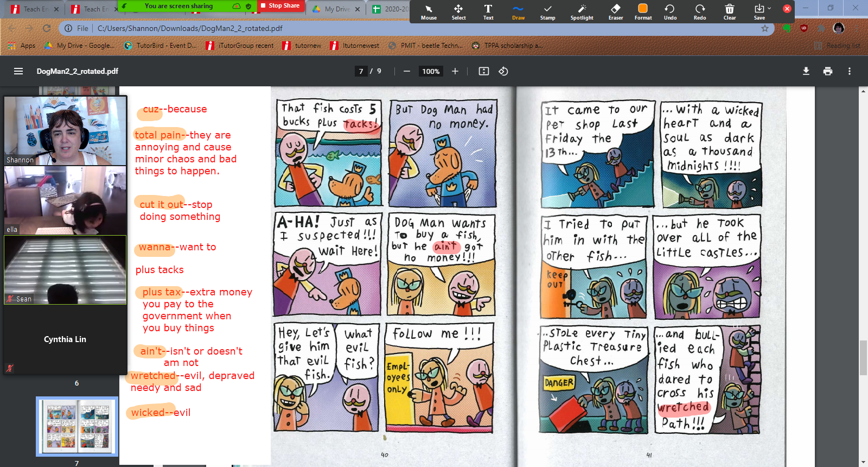Zoom out the PDF with minus
The width and height of the screenshot is (868, 467).
tap(406, 71)
